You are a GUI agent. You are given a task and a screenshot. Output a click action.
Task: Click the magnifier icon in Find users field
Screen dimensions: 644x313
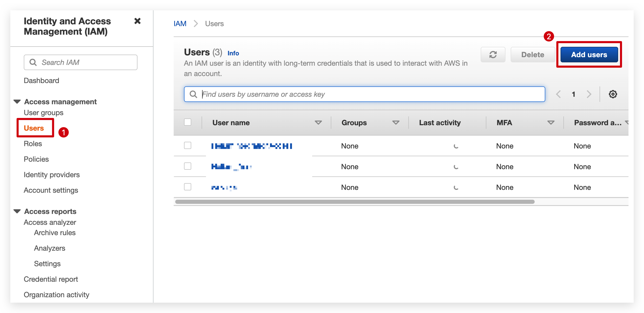(193, 94)
